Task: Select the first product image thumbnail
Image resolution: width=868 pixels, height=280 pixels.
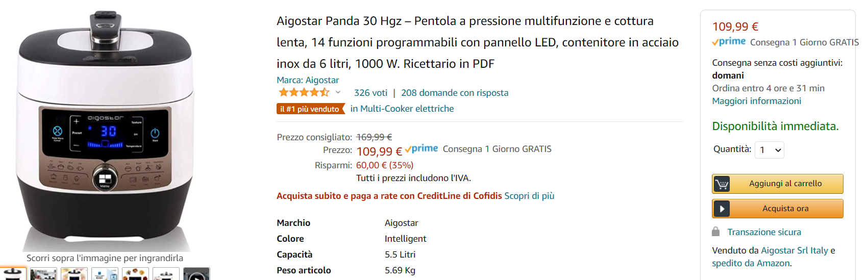Action: point(12,274)
